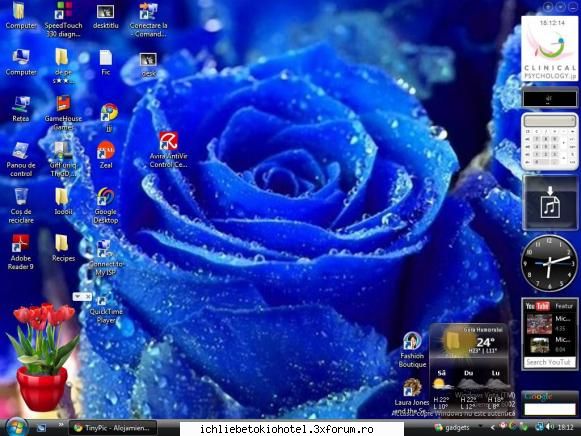
Task: Switch to TinyPic Chrome taskbar window
Action: [x=112, y=428]
